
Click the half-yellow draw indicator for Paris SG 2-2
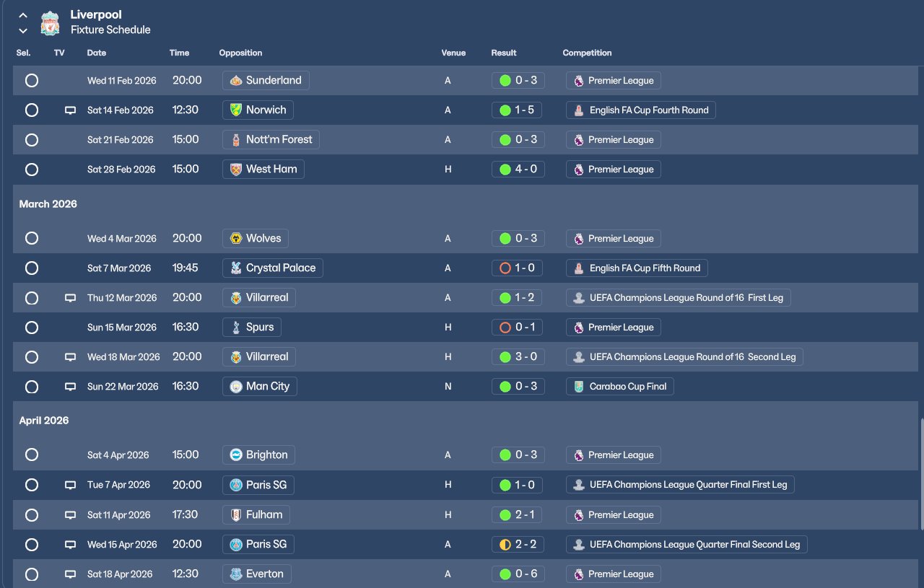pyautogui.click(x=505, y=545)
